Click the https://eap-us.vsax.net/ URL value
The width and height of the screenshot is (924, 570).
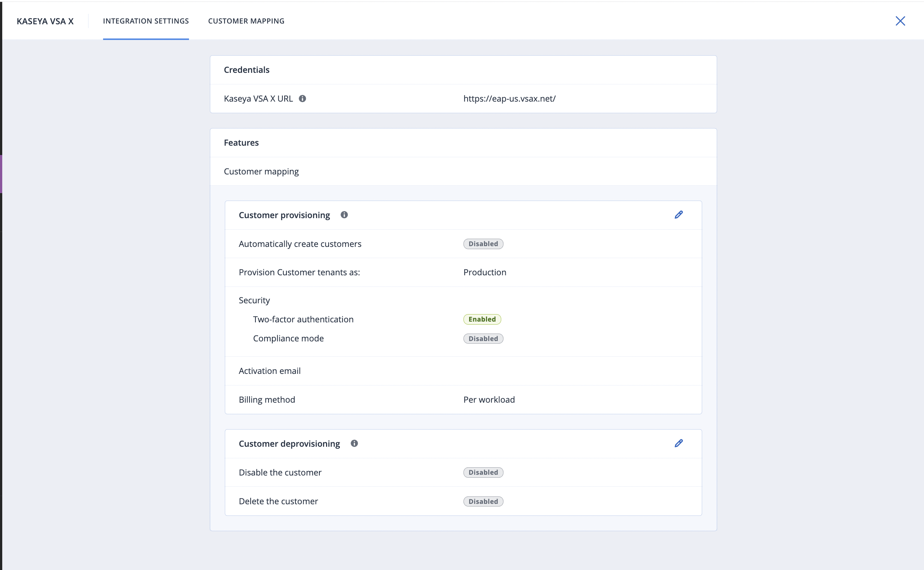[x=509, y=98]
